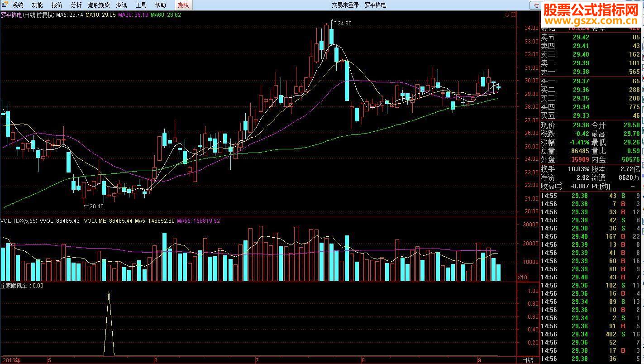Open the 日线 period selector
This screenshot has height=364, width=644.
[527, 360]
